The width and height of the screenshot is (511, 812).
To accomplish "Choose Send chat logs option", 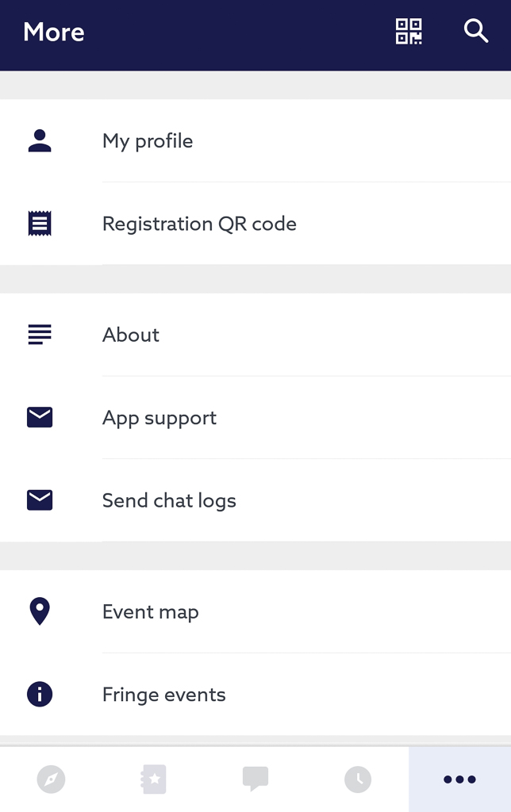I will 169,500.
